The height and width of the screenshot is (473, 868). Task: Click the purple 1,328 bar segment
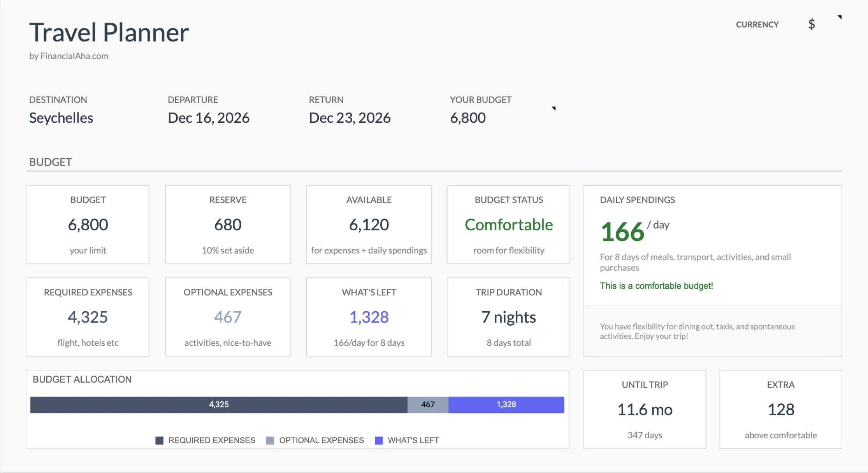click(506, 404)
